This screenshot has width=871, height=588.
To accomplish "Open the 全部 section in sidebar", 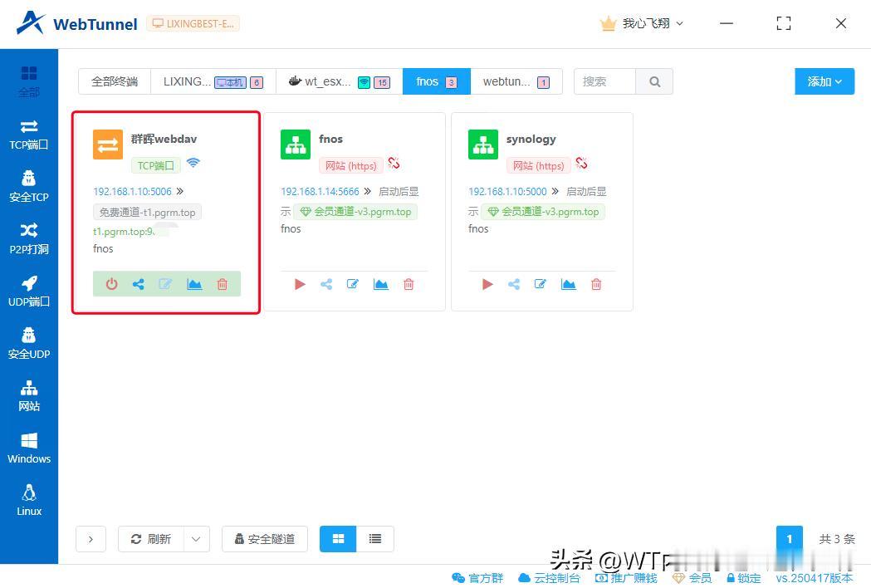I will point(29,81).
